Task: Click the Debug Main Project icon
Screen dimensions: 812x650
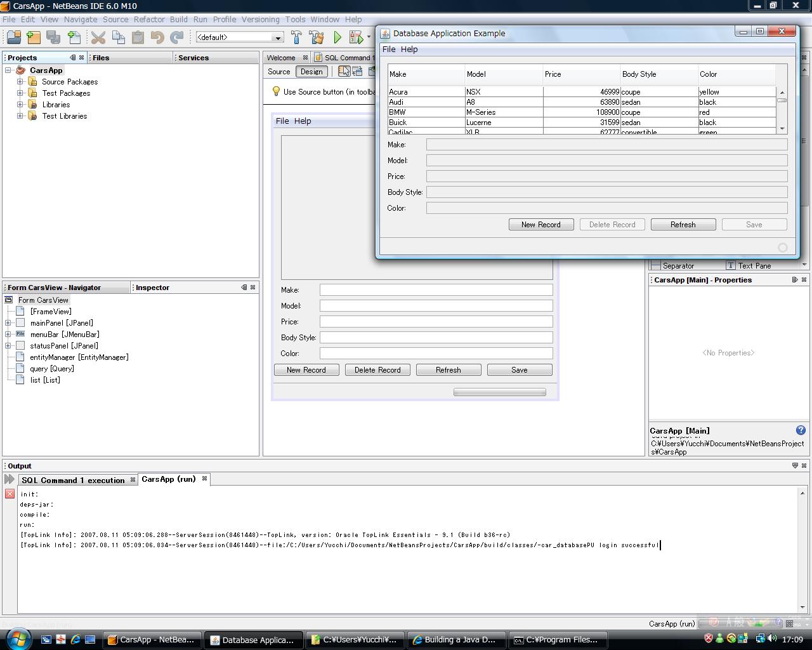Action: (x=356, y=37)
